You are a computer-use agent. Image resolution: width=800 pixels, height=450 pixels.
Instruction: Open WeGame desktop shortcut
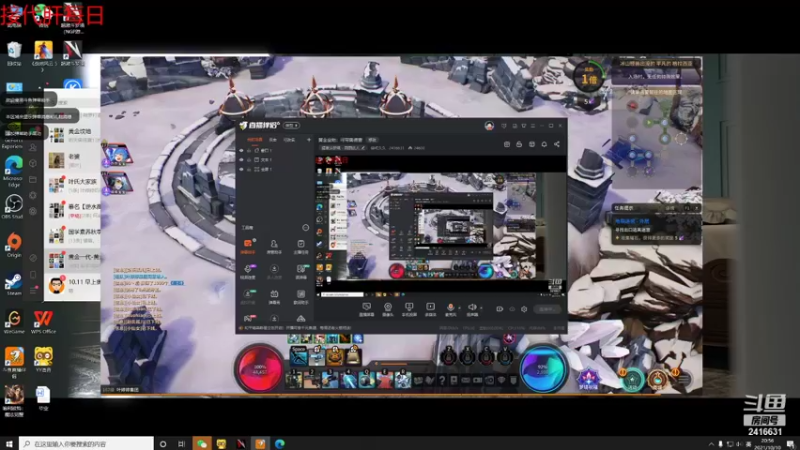coord(14,321)
